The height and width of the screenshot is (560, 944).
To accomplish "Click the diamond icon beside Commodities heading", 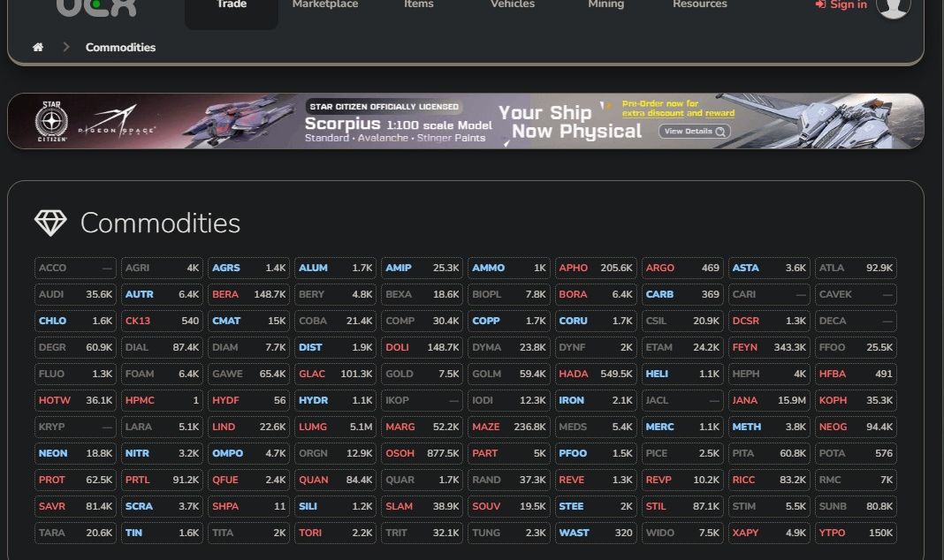I will [49, 223].
